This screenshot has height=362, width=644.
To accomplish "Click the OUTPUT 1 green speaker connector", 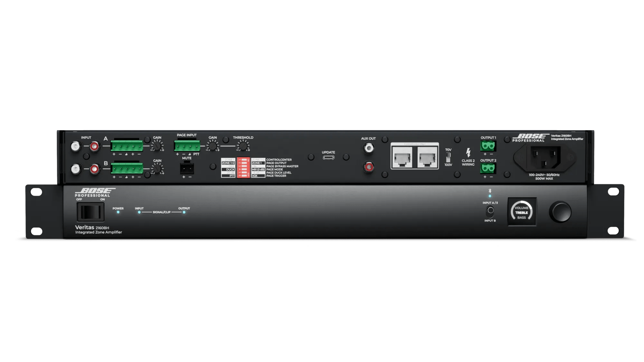I will pos(488,146).
